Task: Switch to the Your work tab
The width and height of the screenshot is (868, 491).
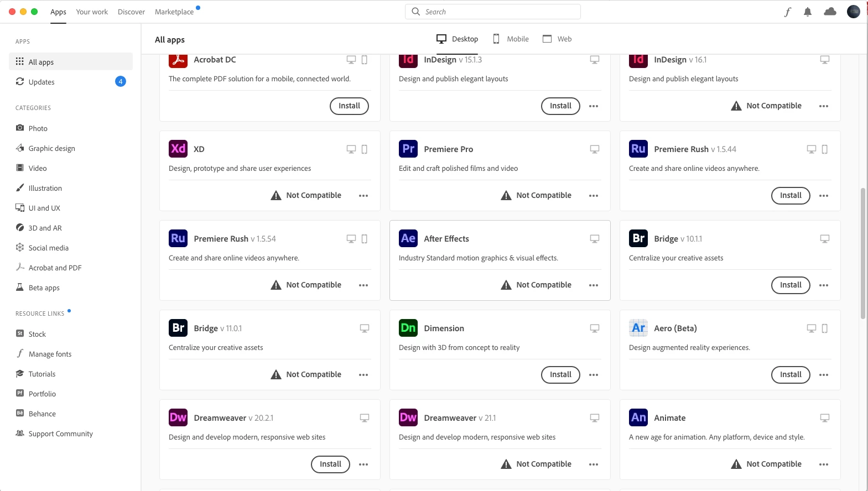Action: 92,12
